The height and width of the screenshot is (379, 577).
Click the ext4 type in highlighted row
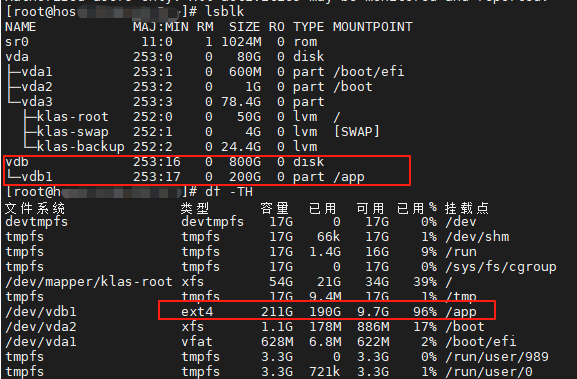point(197,312)
